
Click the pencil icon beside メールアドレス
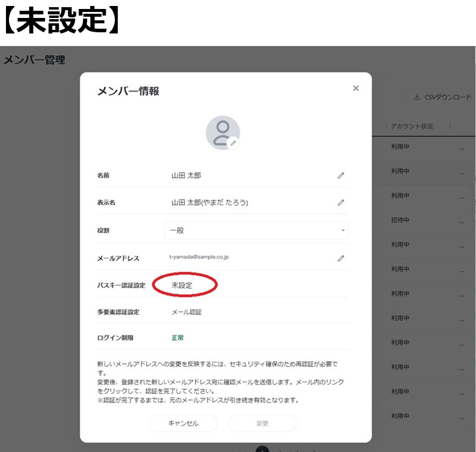341,258
